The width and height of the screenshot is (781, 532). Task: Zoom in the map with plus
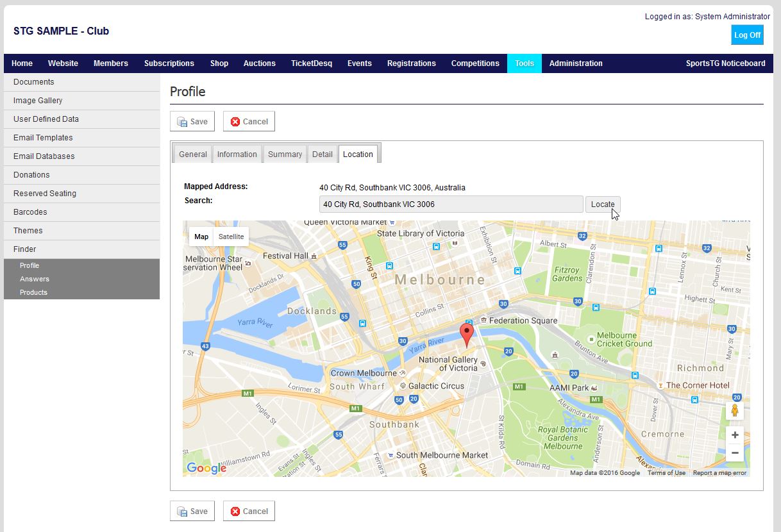[x=735, y=435]
